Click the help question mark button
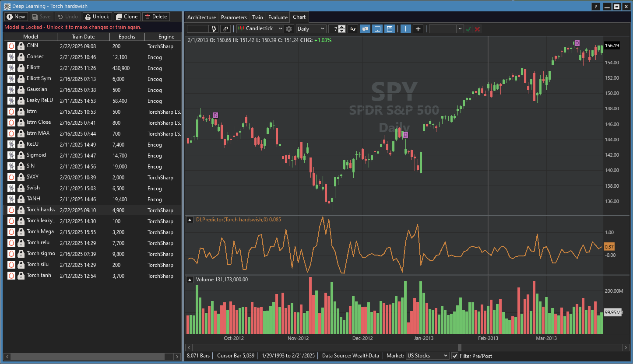 (x=595, y=7)
